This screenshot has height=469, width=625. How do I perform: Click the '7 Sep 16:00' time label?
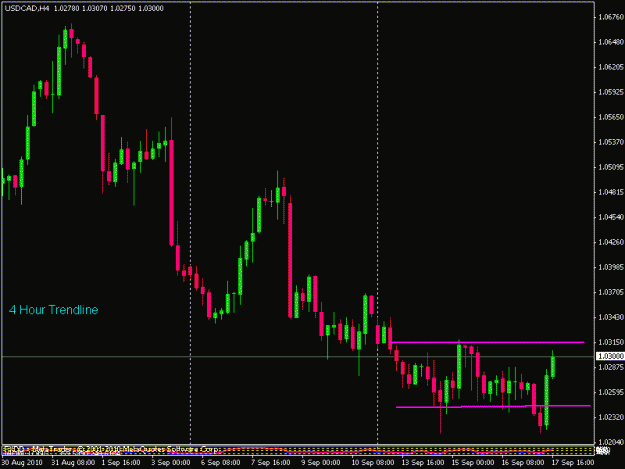(271, 463)
